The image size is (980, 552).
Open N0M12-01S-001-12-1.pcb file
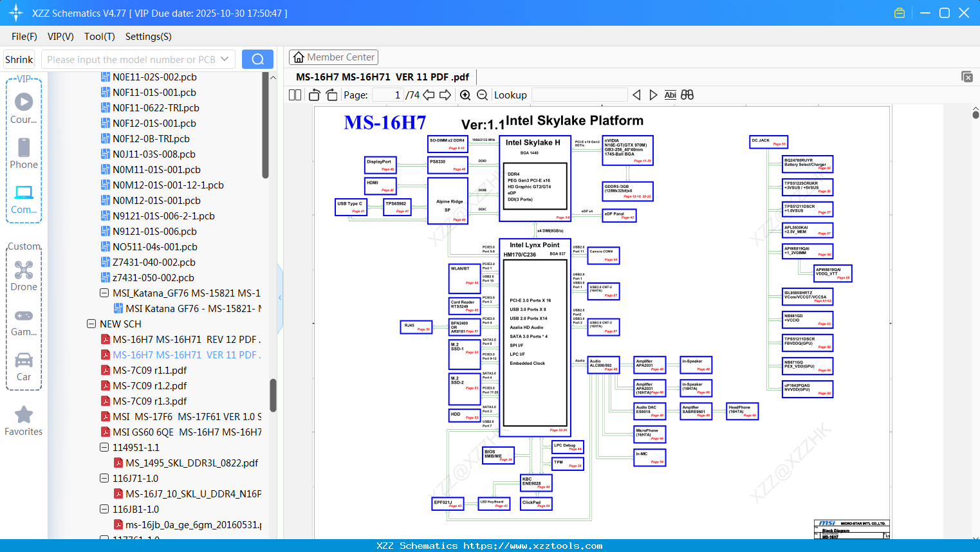(168, 185)
